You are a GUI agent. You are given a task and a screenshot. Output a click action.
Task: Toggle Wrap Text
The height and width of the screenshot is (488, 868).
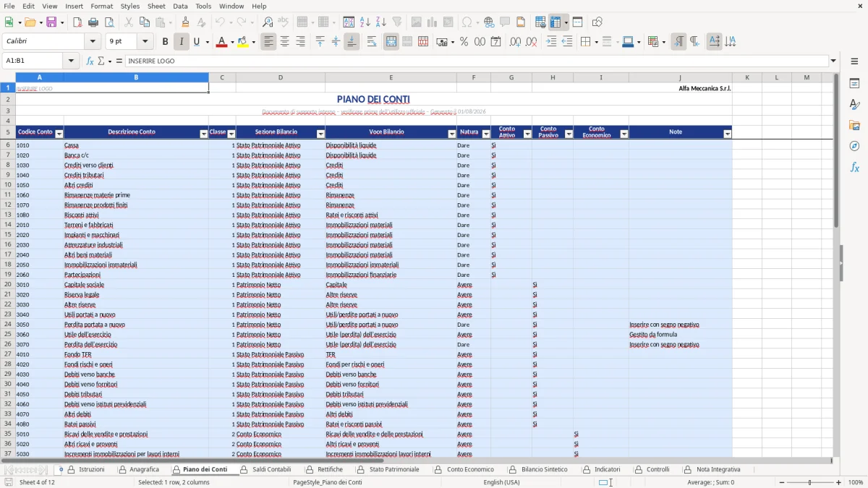click(x=372, y=42)
